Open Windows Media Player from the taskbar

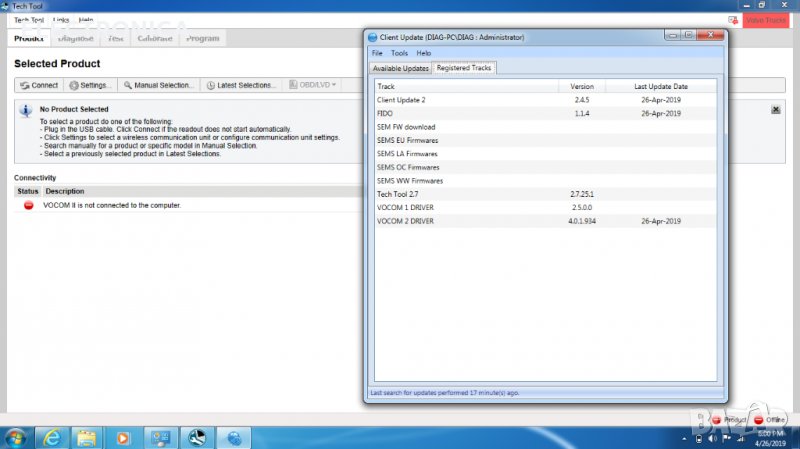123,437
